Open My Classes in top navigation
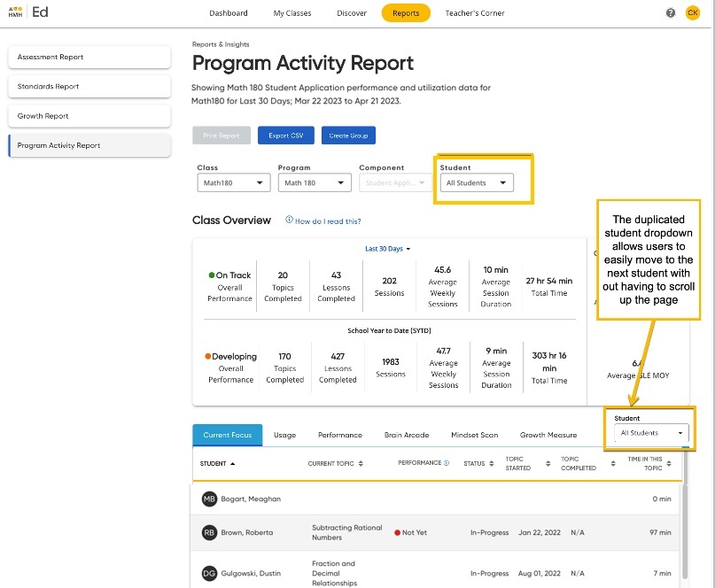715x588 pixels. tap(292, 13)
